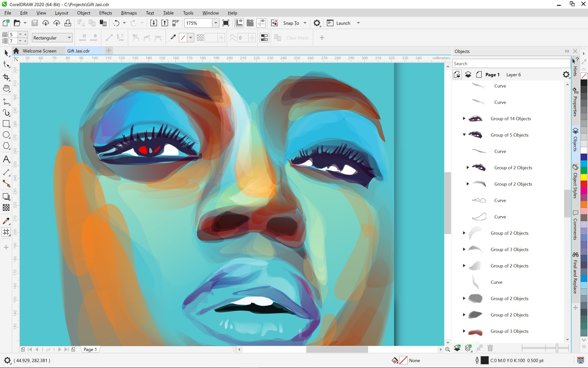
Task: Open Object Styles docker tab
Action: [x=575, y=181]
